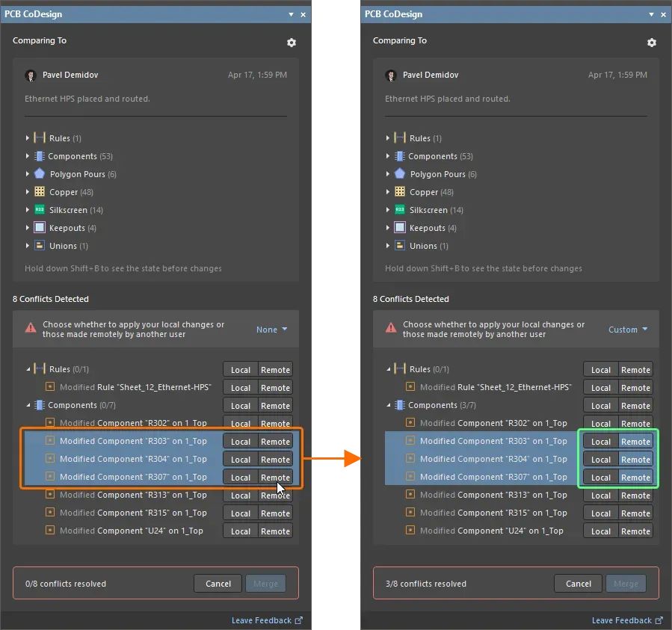Expand Components (53) in left panel
Screen dimensions: 672x630
click(x=28, y=156)
